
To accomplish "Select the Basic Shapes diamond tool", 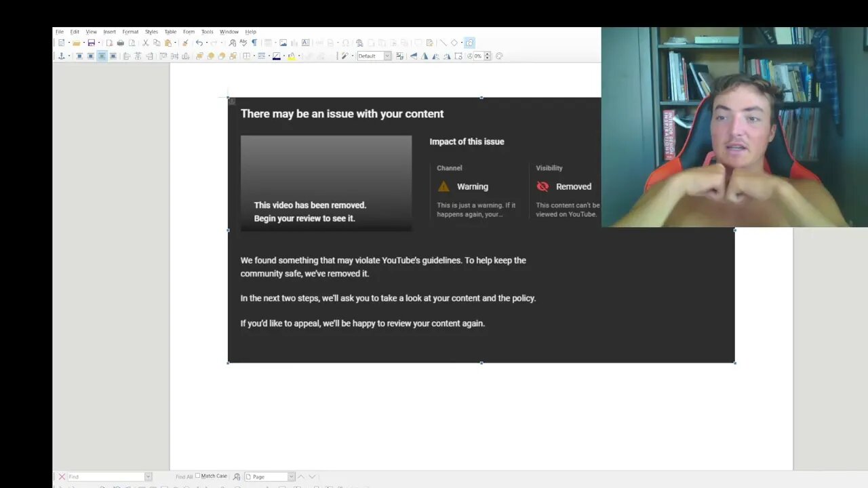I will [x=454, y=43].
